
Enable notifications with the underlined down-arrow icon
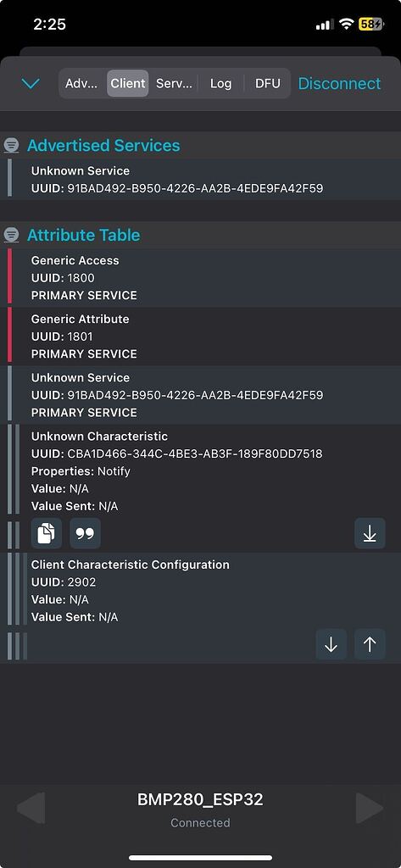[x=370, y=534]
